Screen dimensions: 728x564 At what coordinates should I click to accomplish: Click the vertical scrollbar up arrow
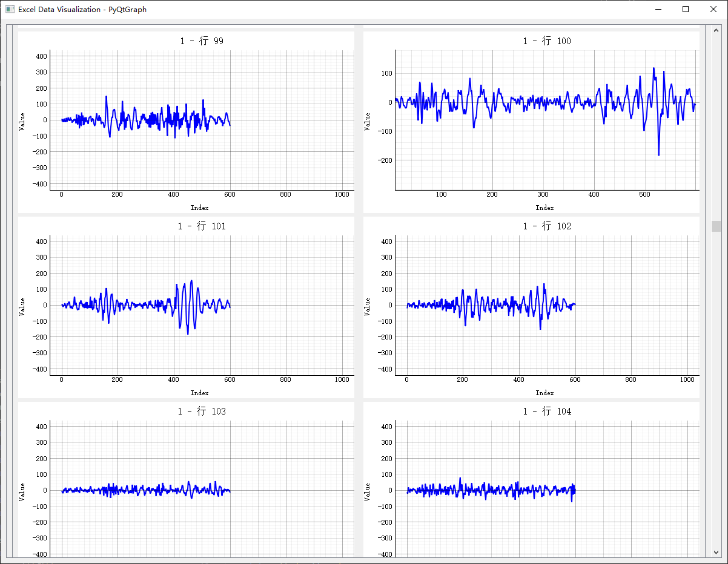[716, 30]
